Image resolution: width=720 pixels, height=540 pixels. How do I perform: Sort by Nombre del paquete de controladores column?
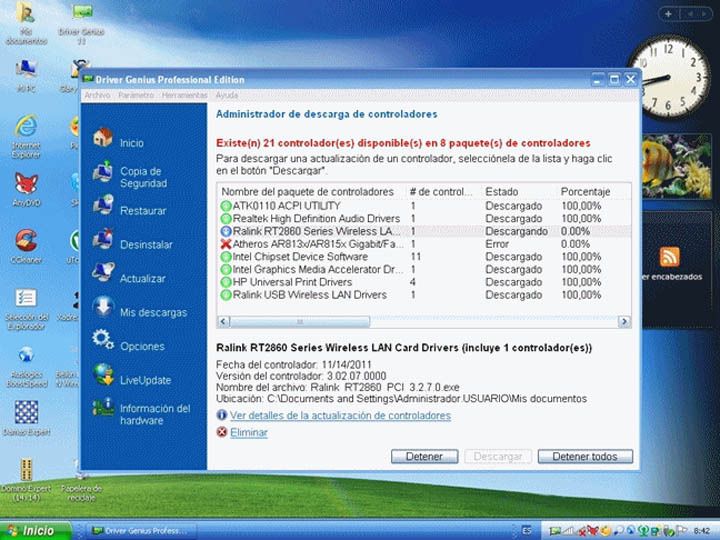tap(311, 191)
